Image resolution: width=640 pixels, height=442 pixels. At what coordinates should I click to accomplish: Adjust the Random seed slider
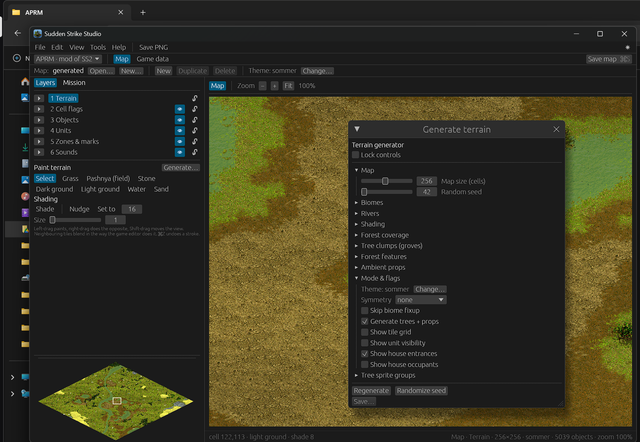pos(387,192)
